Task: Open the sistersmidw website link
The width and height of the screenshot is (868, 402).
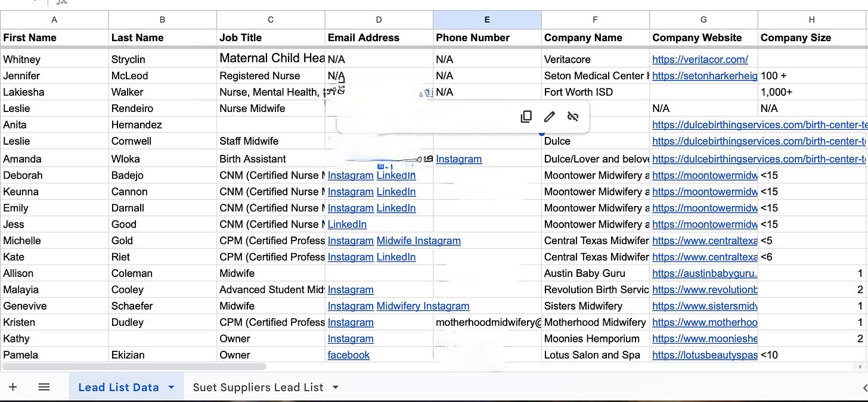Action: [705, 306]
